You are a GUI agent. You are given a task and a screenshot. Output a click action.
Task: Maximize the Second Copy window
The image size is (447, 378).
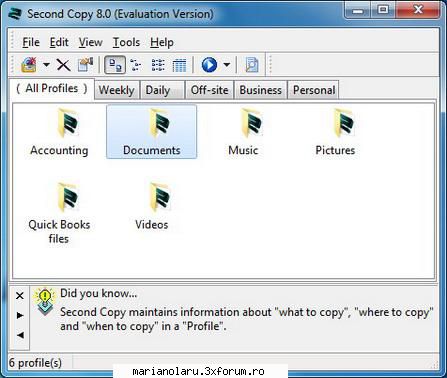click(383, 10)
